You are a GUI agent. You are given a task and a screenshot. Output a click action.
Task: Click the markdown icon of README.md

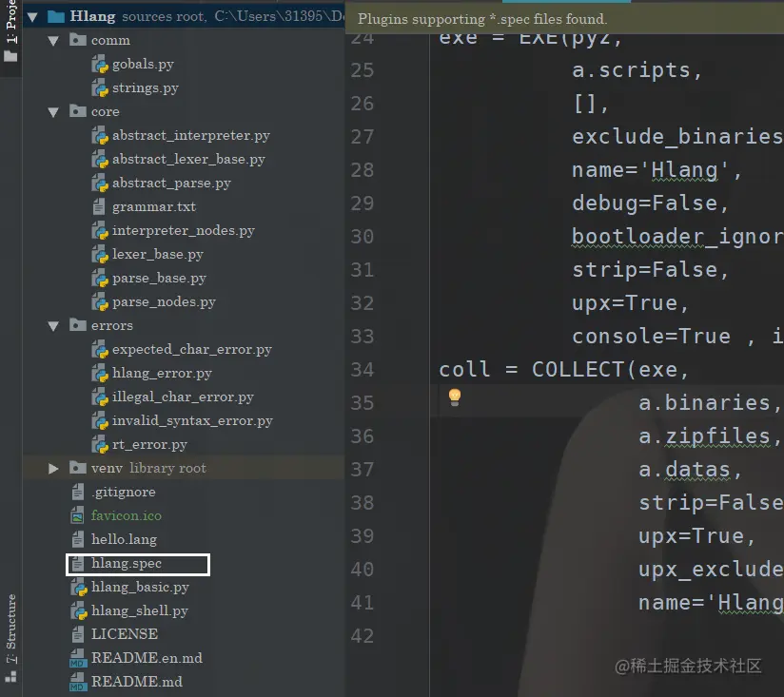click(x=77, y=682)
